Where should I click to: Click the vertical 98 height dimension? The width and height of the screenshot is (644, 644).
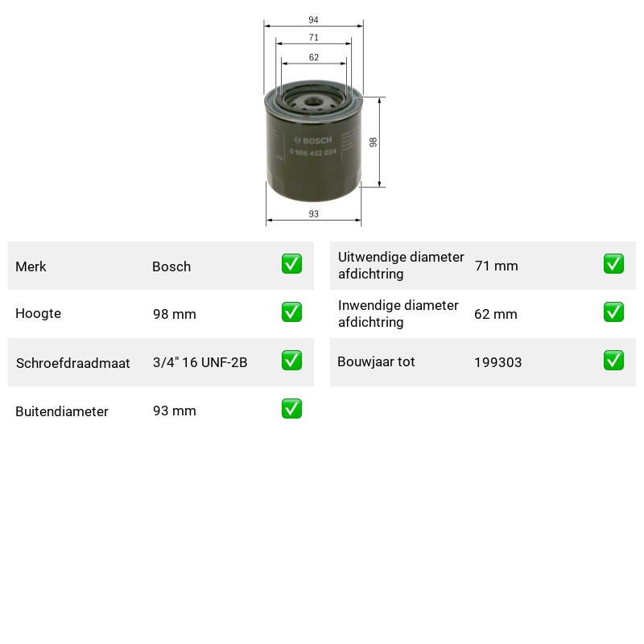373,142
